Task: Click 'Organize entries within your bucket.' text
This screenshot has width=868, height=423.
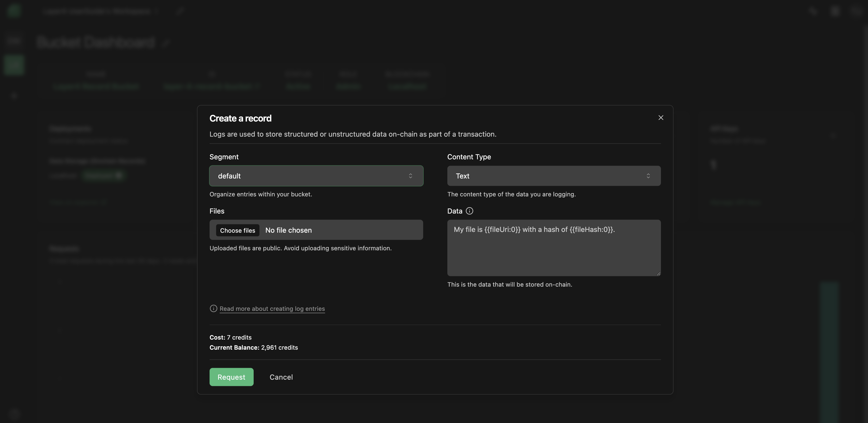Action: pos(260,194)
